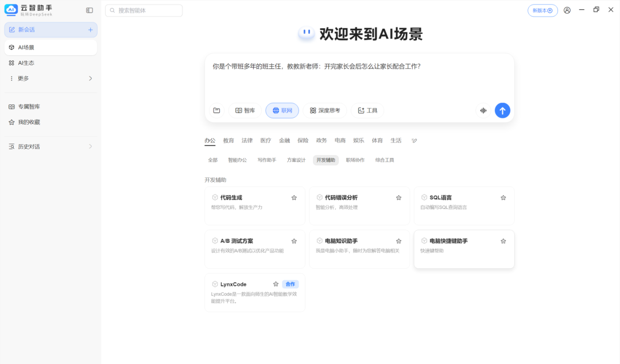
Task: Select the 电商 category tab
Action: (x=340, y=141)
